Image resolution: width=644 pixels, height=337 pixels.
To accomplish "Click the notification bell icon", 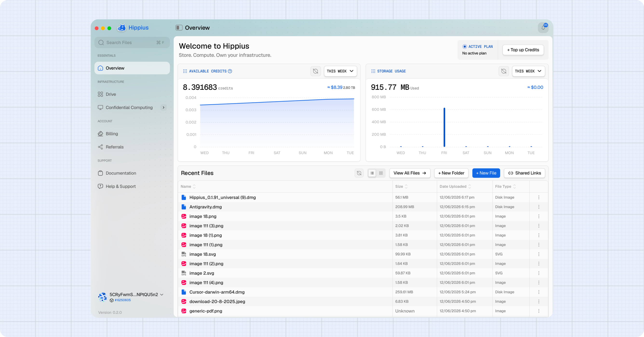I will (x=543, y=27).
